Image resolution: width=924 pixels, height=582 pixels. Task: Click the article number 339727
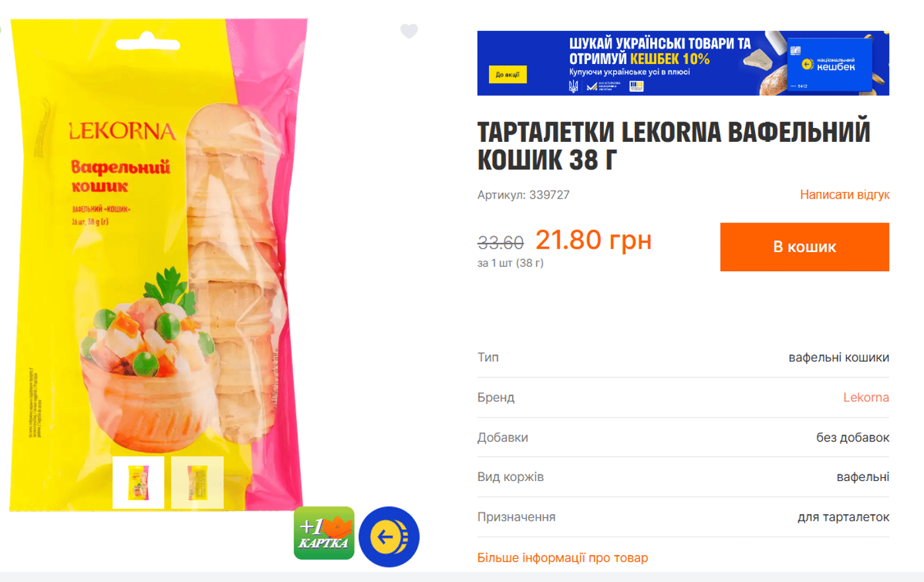click(549, 195)
